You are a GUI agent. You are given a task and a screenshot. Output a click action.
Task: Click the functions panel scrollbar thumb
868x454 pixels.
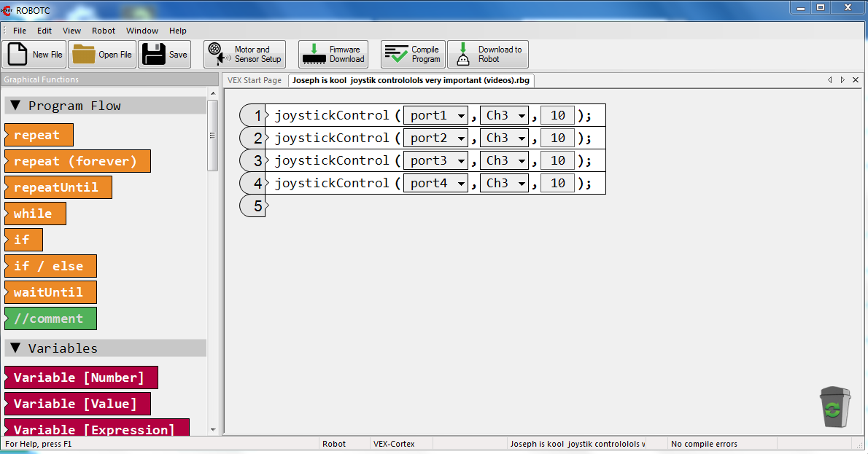pyautogui.click(x=212, y=136)
